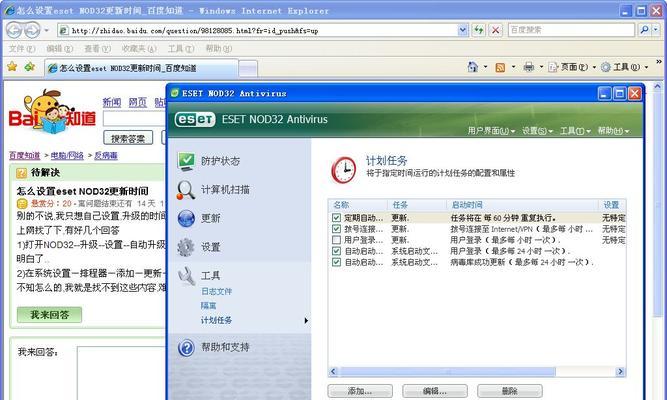The height and width of the screenshot is (400, 667).
Task: Open IE Favorites Center star icon
Action: pyautogui.click(x=12, y=67)
